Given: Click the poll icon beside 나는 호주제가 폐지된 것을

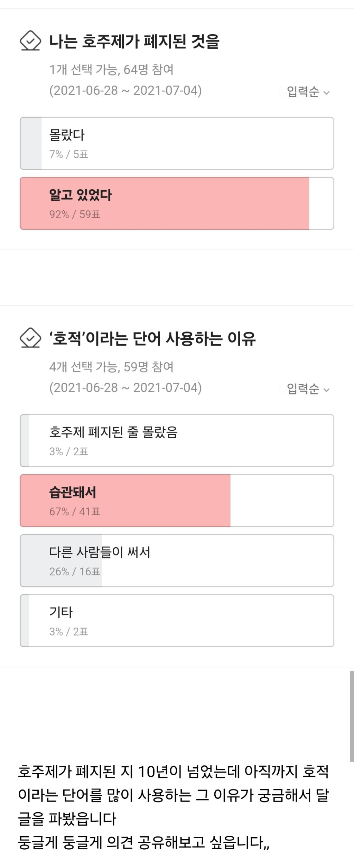Looking at the screenshot, I should pyautogui.click(x=30, y=41).
